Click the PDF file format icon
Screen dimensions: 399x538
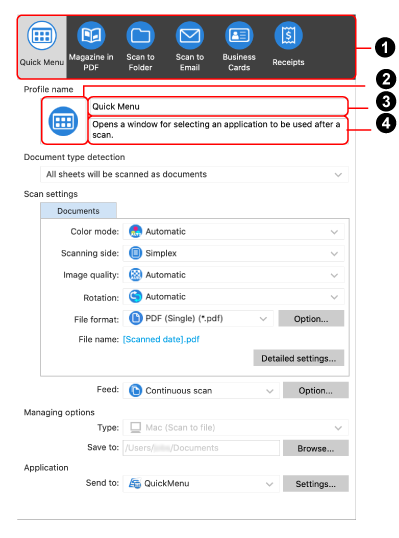point(136,318)
